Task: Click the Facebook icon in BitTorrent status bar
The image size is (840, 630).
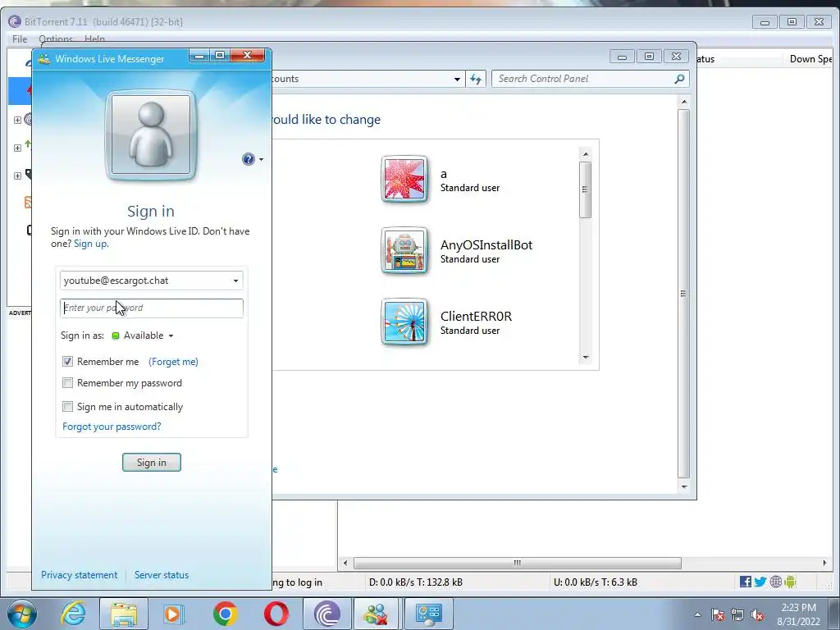Action: (x=745, y=582)
